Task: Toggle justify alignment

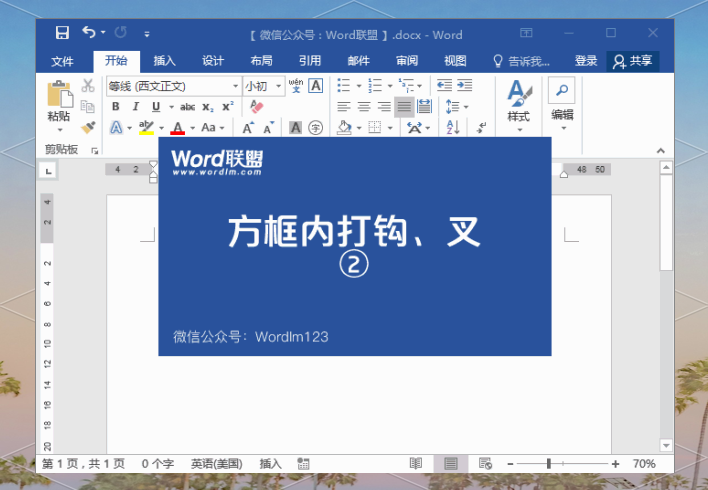Action: (404, 107)
